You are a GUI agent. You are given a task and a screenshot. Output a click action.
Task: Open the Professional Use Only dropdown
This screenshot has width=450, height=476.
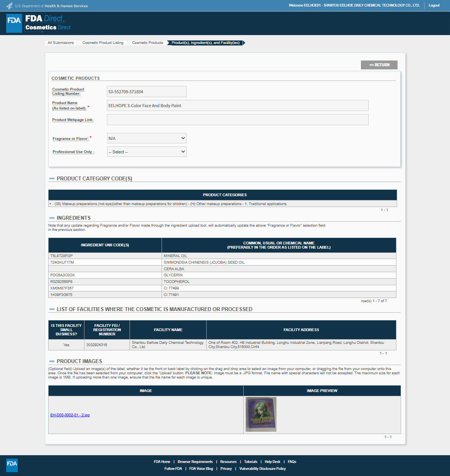[147, 152]
